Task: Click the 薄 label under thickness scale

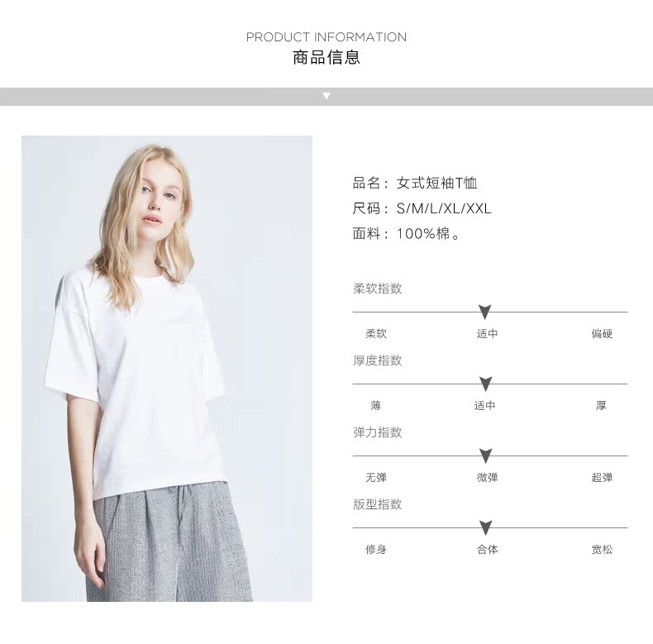Action: click(375, 406)
